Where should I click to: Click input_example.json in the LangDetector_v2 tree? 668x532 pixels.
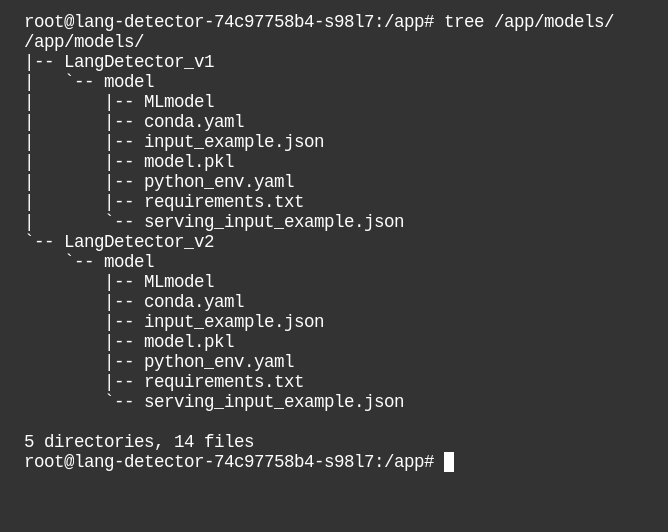coord(234,322)
